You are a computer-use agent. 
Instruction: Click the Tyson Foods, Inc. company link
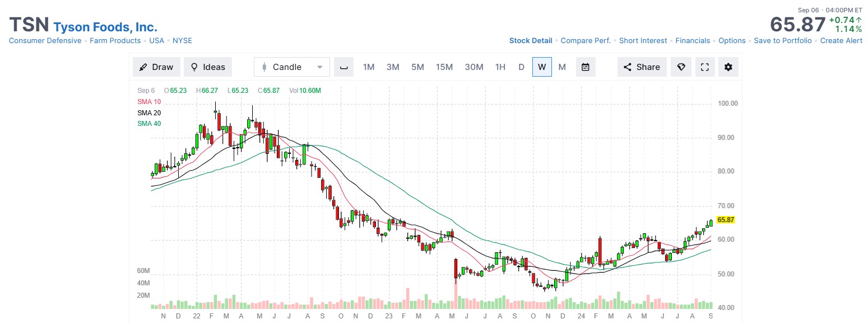(x=105, y=27)
